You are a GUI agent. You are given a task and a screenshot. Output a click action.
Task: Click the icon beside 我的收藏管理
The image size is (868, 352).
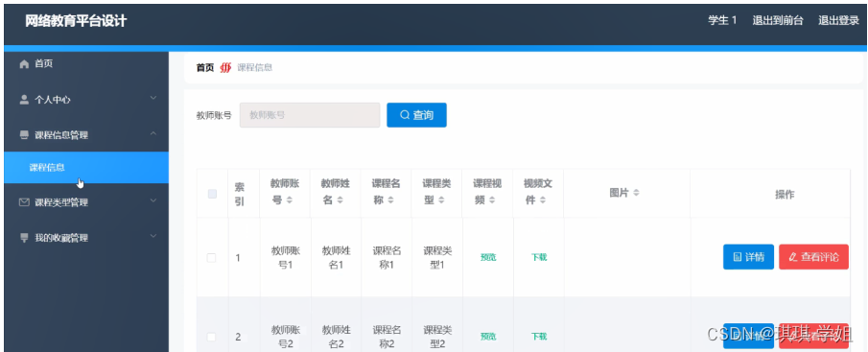click(x=24, y=238)
